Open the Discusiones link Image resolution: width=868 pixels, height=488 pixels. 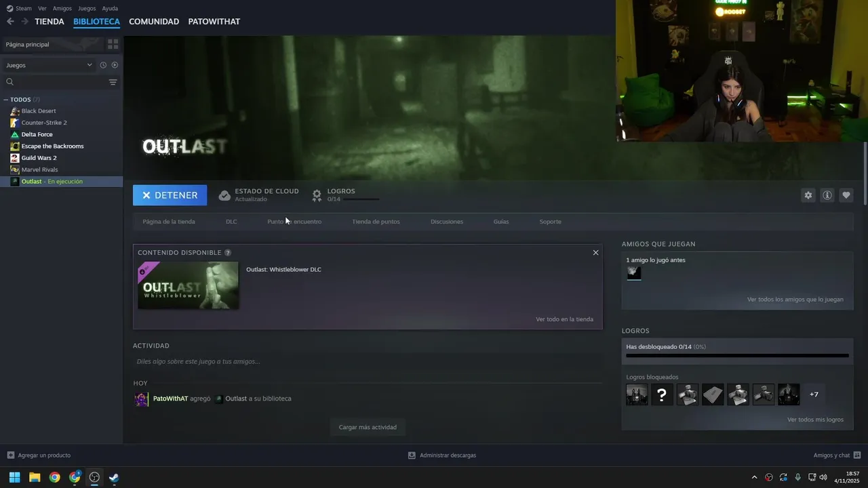(x=447, y=222)
